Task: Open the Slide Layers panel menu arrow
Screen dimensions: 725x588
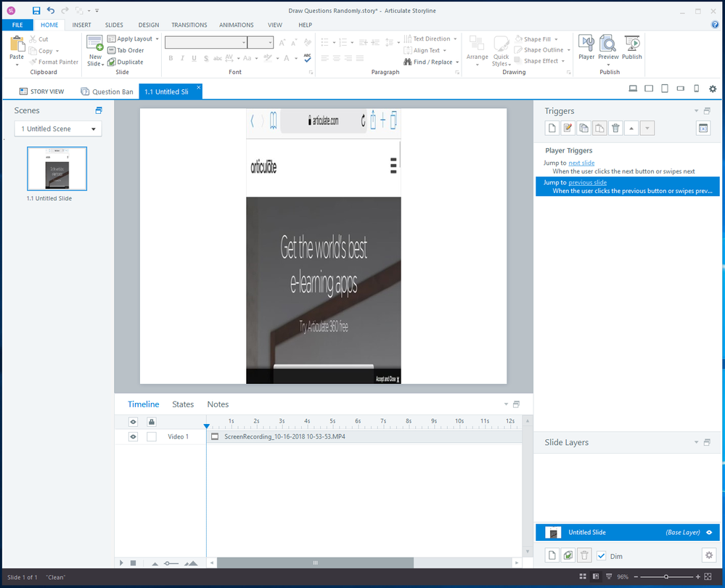Action: (x=696, y=442)
